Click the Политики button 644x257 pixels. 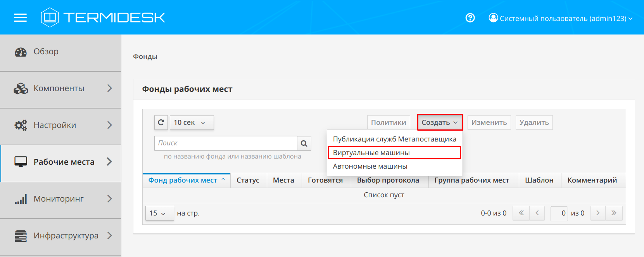pyautogui.click(x=388, y=122)
